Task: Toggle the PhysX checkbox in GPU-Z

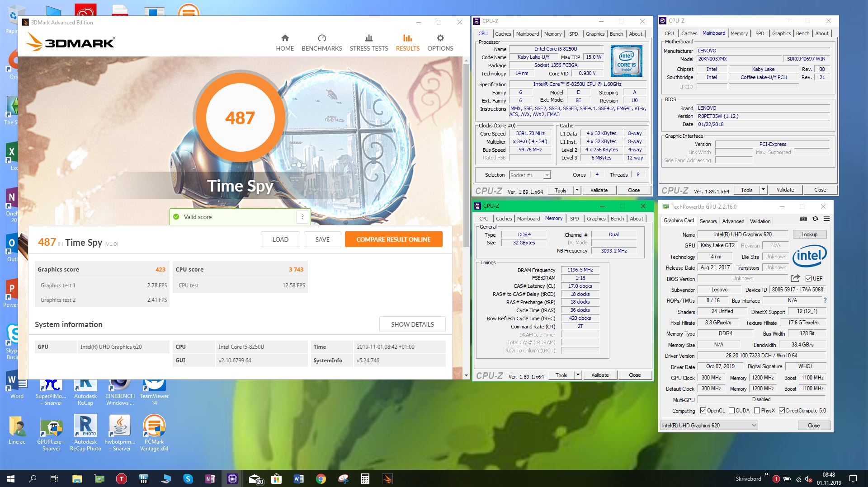Action: [757, 411]
